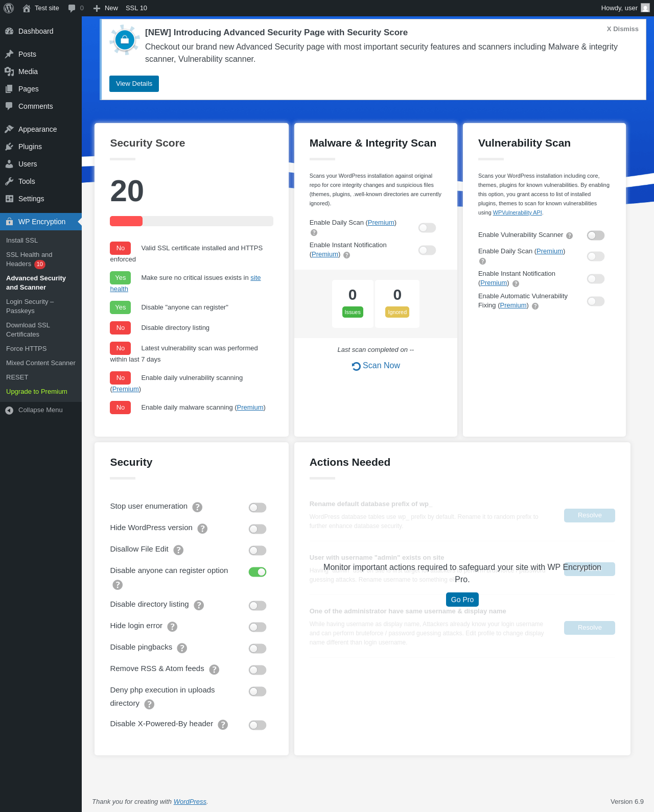The height and width of the screenshot is (812, 654).
Task: Open Login Security – Passkeys page
Action: [x=30, y=306]
